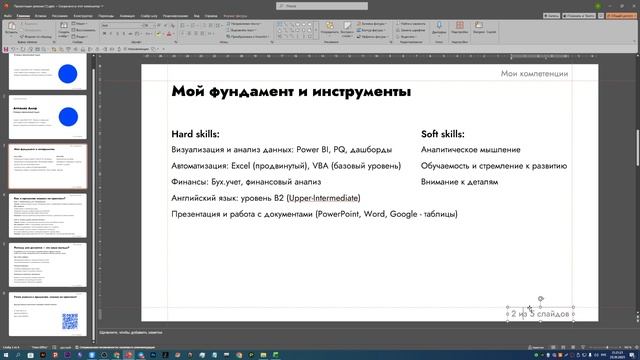Click the orange Share (Общий доступ) button
Viewport: 640px width, 360px height.
pos(621,16)
